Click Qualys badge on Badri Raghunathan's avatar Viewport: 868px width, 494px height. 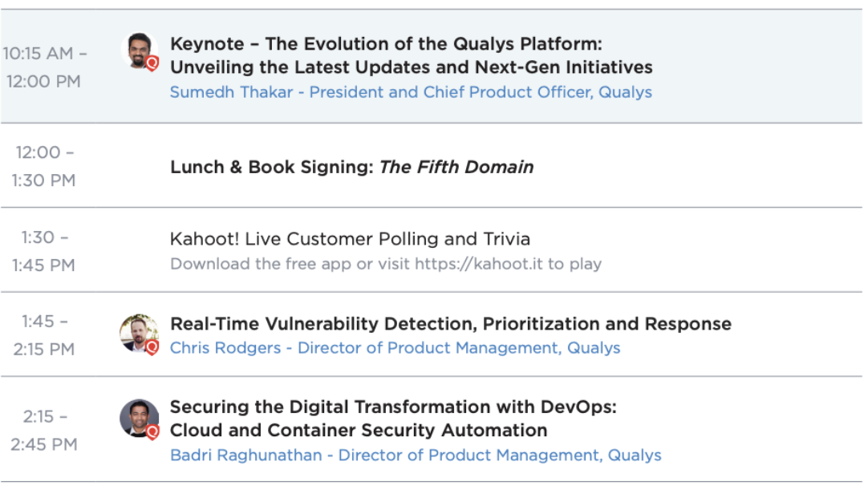point(152,432)
